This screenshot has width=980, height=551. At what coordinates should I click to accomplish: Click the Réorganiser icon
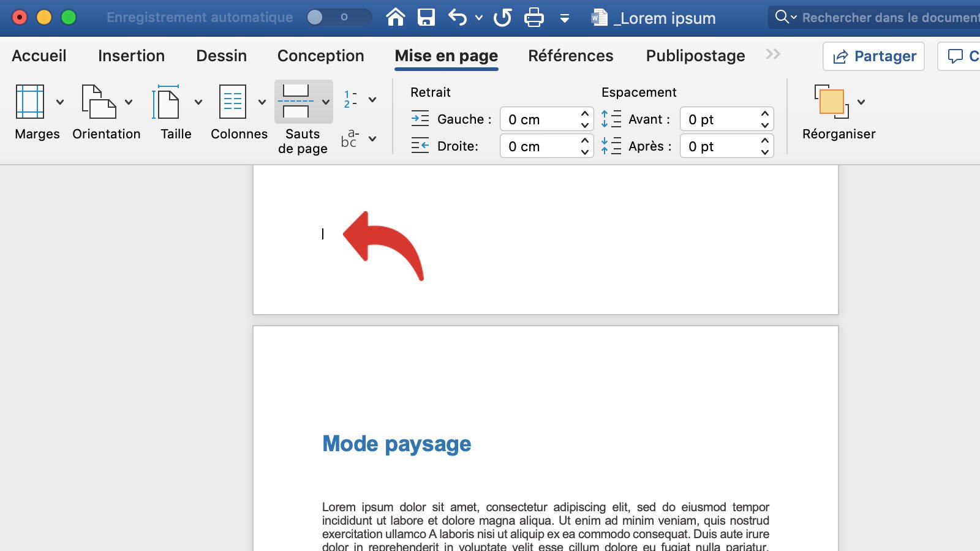832,102
